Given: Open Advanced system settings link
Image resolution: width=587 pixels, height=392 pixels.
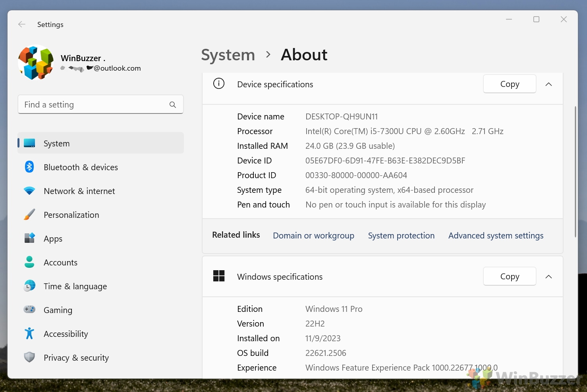Looking at the screenshot, I should click(x=496, y=236).
